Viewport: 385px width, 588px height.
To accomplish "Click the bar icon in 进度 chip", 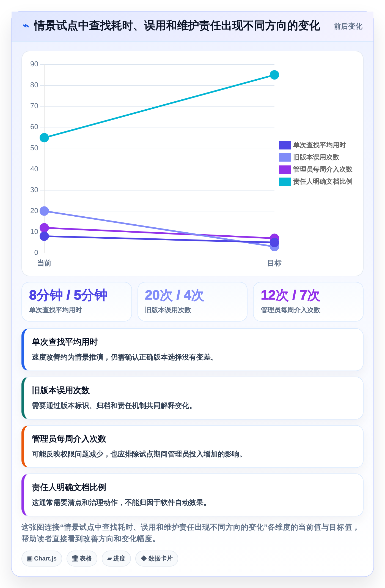I will click(109, 559).
